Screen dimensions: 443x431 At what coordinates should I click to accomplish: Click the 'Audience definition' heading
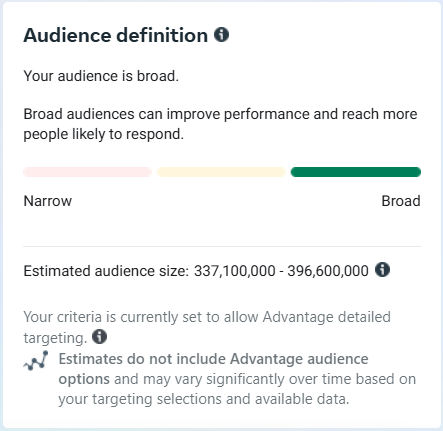pos(116,35)
